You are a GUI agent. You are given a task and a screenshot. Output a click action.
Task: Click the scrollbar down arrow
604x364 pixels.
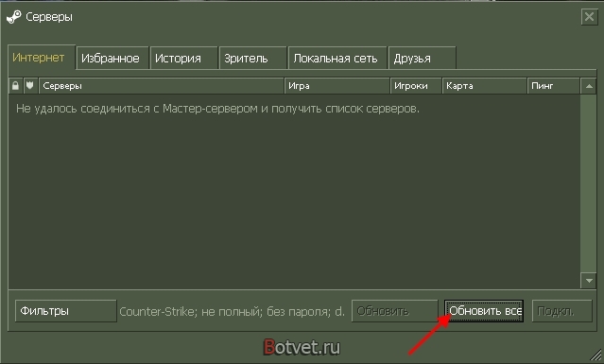(589, 281)
